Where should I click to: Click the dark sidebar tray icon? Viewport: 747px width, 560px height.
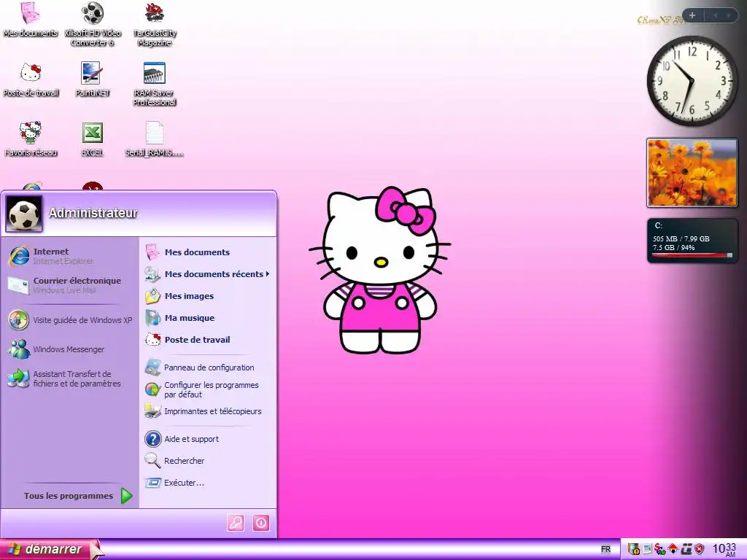686,549
